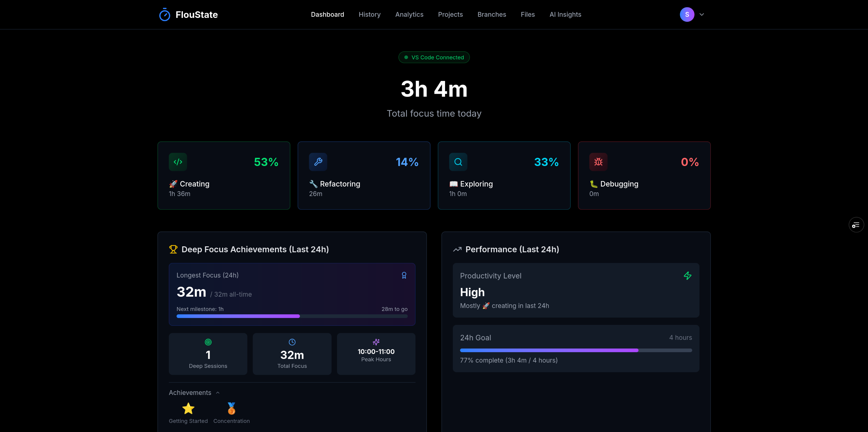Click the Peak Hours 10:00-11:00 card
The height and width of the screenshot is (432, 868).
click(376, 354)
